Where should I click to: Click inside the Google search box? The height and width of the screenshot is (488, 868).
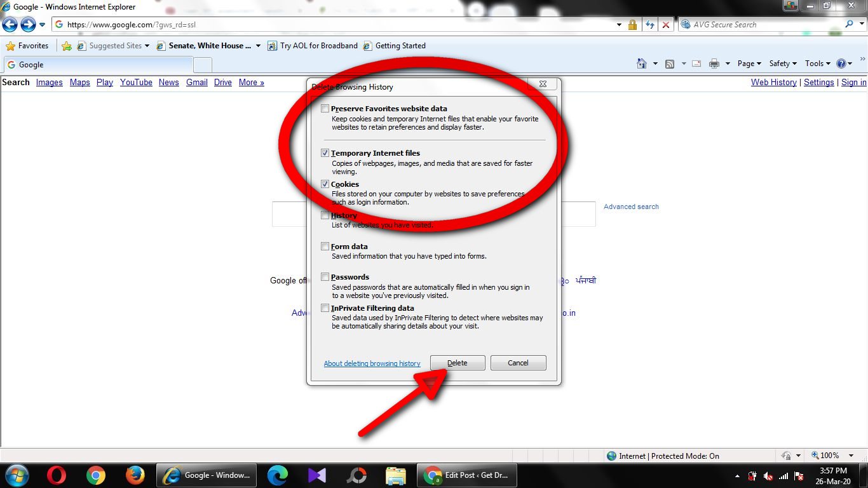[x=289, y=213]
